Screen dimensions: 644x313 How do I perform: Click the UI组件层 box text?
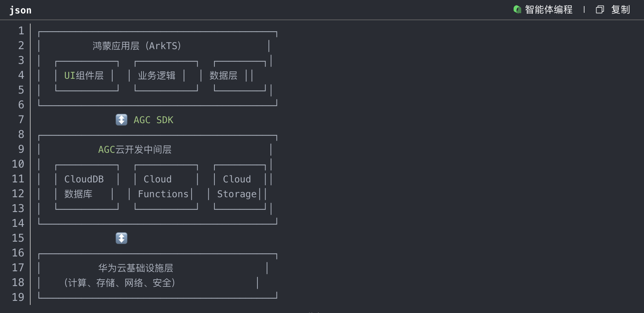point(84,75)
